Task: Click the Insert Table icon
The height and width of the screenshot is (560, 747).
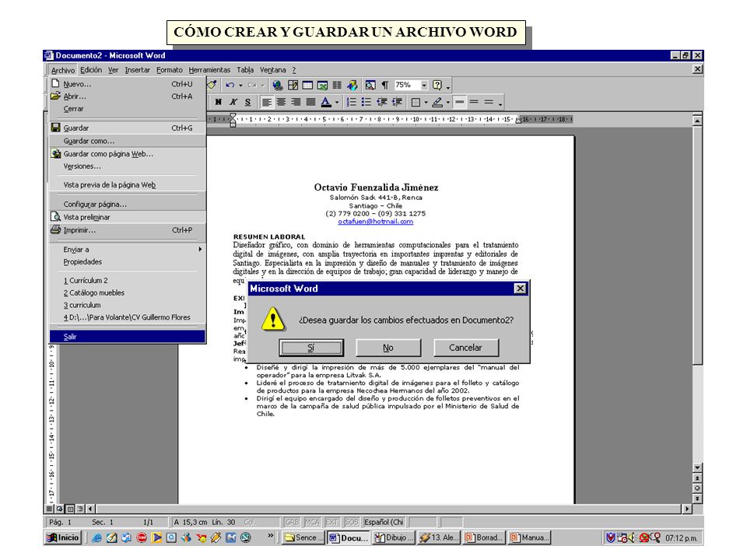Action: [x=308, y=86]
